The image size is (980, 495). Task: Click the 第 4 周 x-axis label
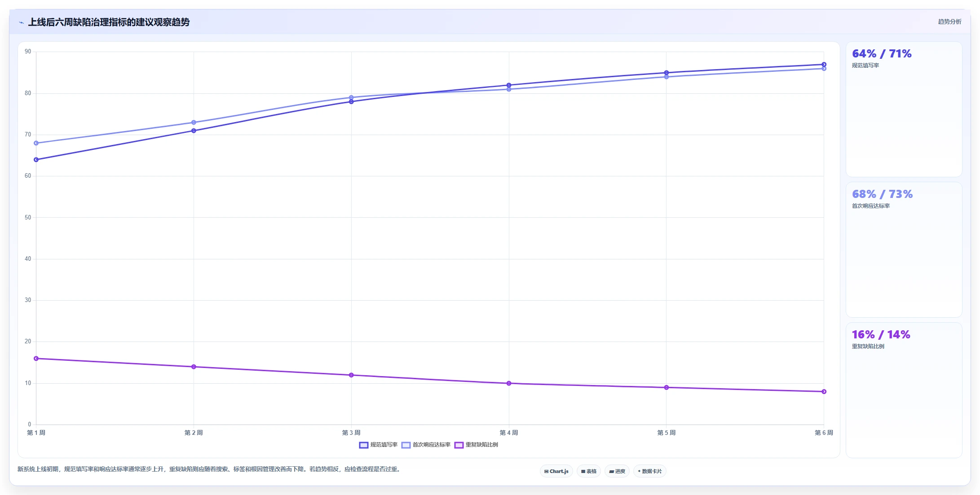pos(509,433)
